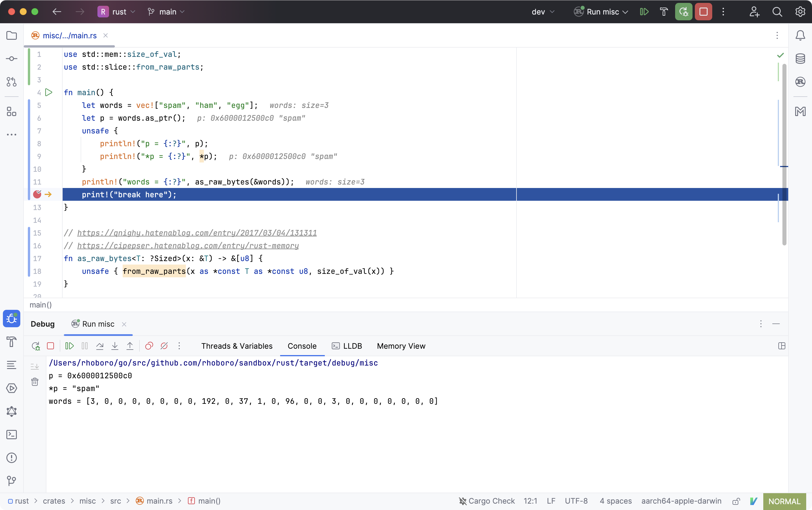This screenshot has height=510, width=812.
Task: Open the target/debug/misc path link in console
Action: tap(213, 363)
